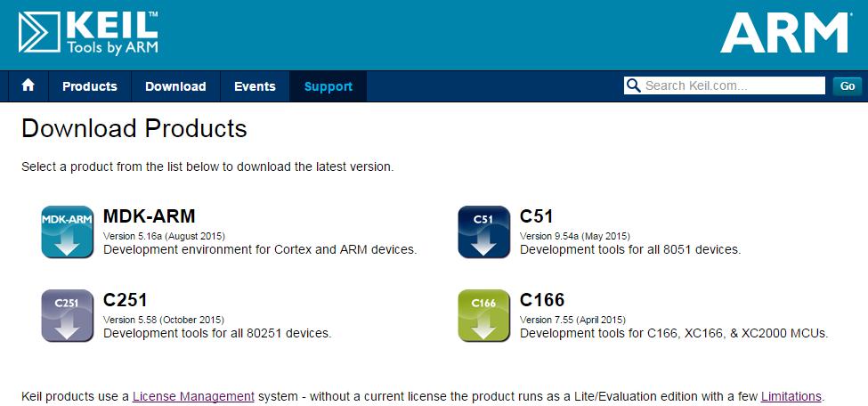The image size is (868, 406).
Task: Follow the License Management link
Action: coord(193,396)
